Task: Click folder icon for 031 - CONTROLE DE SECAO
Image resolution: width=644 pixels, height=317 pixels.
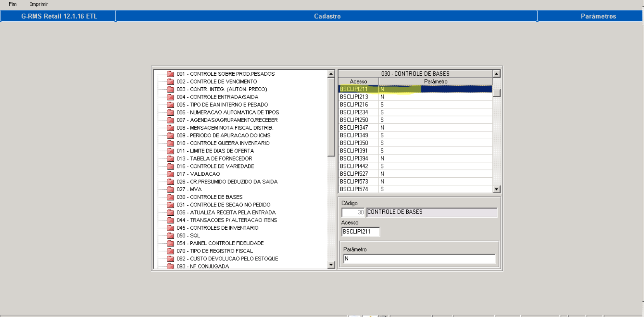Action: tap(170, 204)
